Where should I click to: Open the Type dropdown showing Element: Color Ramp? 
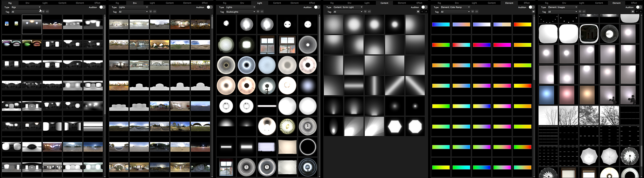(x=455, y=7)
